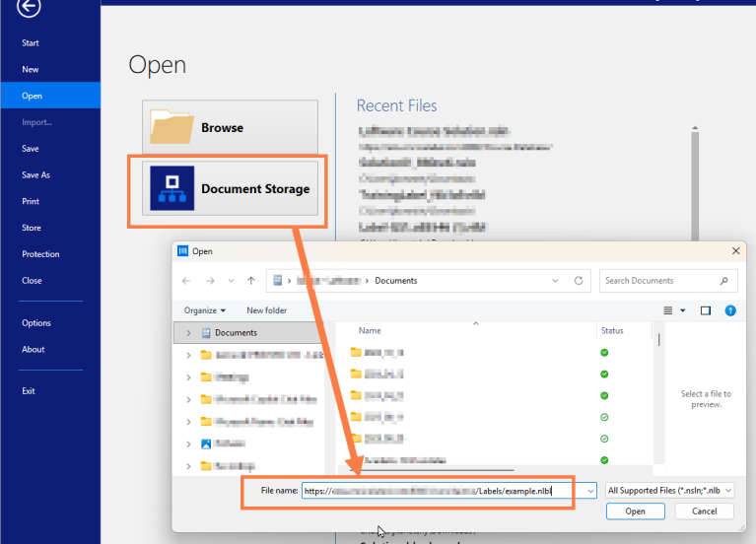Click Save in the sidebar
This screenshot has width=756, height=544.
(30, 149)
